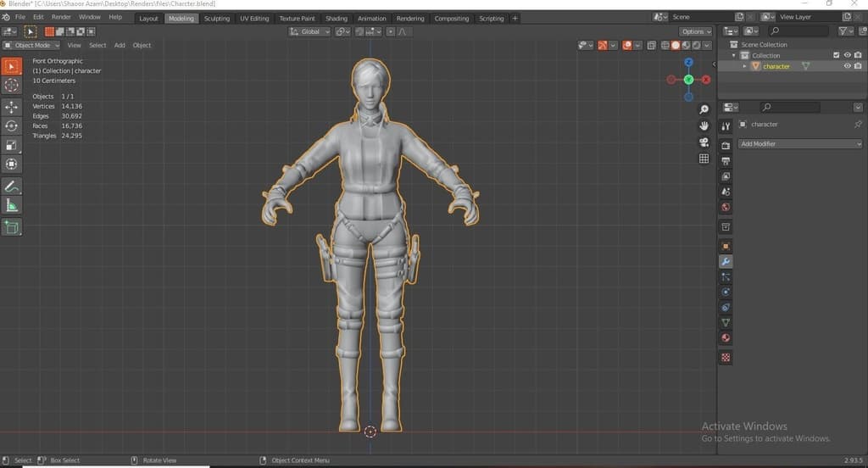This screenshot has height=468, width=868.
Task: Activate the Rotate tool
Action: click(11, 125)
